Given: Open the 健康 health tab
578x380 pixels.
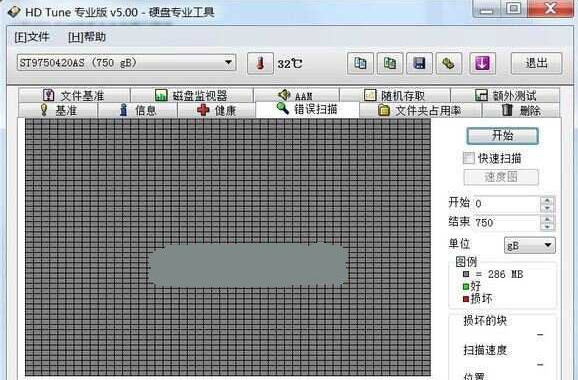Looking at the screenshot, I should pyautogui.click(x=216, y=110).
